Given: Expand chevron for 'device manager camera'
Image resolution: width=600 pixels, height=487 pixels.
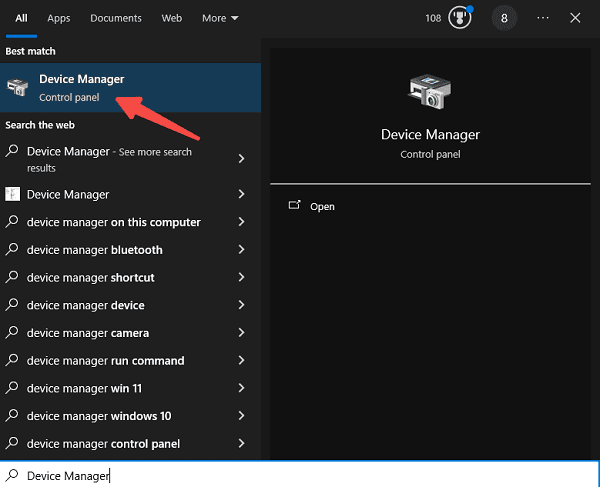Looking at the screenshot, I should [x=241, y=332].
